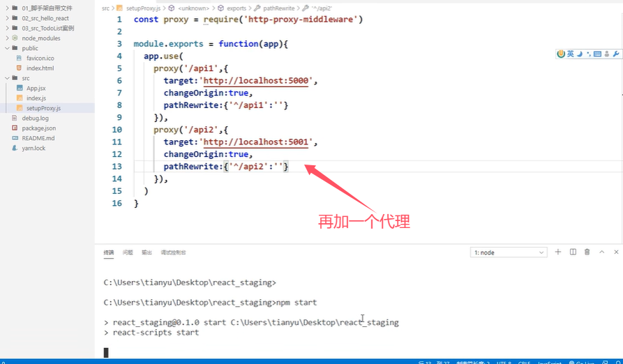Open package.json from the explorer
This screenshot has width=623, height=364.
39,128
